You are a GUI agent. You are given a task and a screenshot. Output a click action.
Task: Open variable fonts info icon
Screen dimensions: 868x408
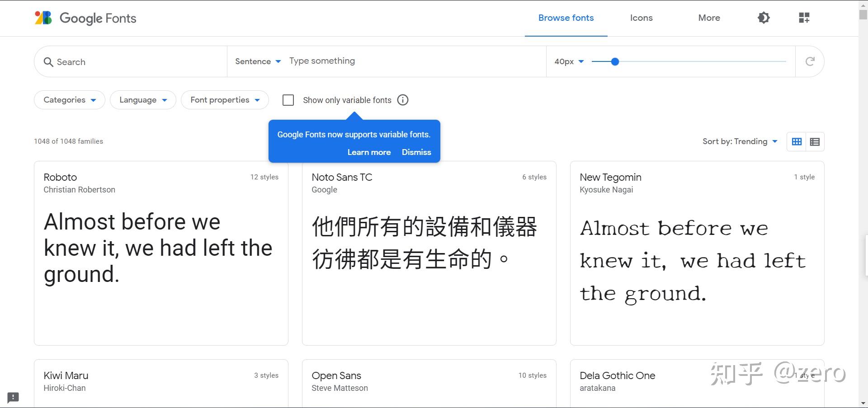point(402,100)
